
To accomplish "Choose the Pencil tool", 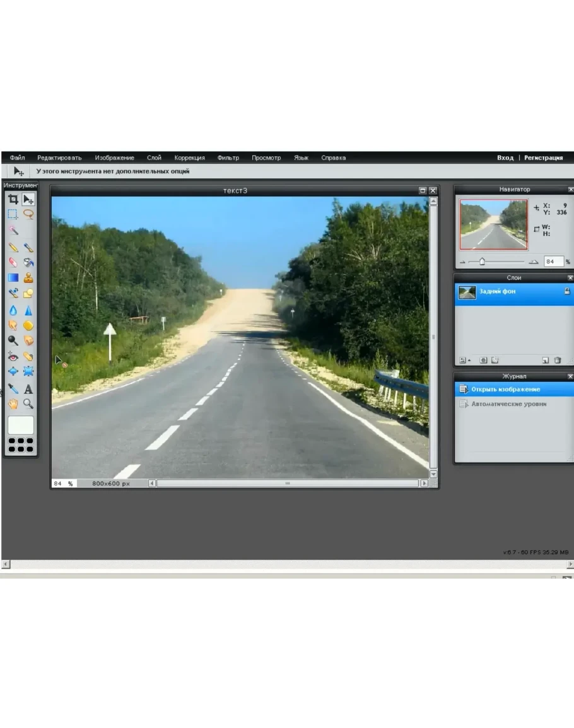I will (13, 248).
